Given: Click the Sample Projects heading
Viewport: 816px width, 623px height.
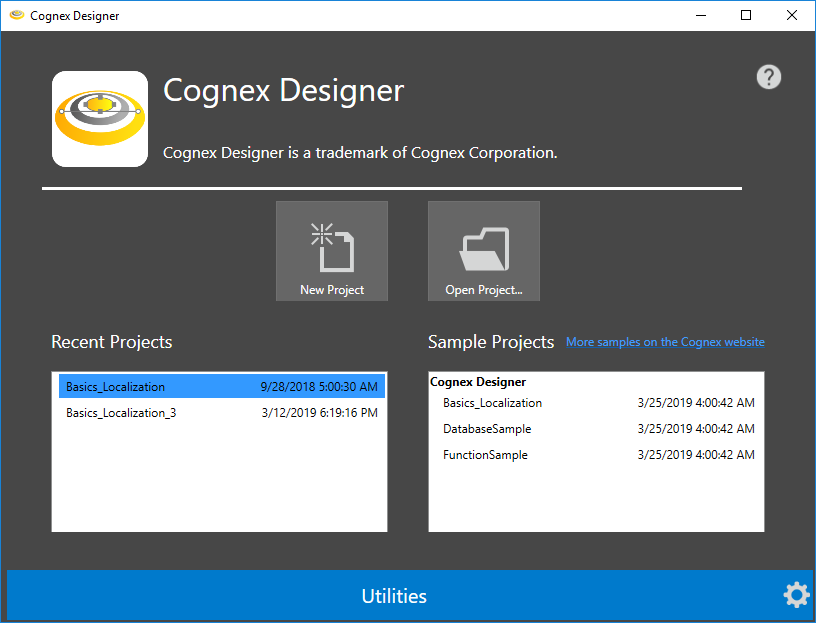Looking at the screenshot, I should click(490, 342).
